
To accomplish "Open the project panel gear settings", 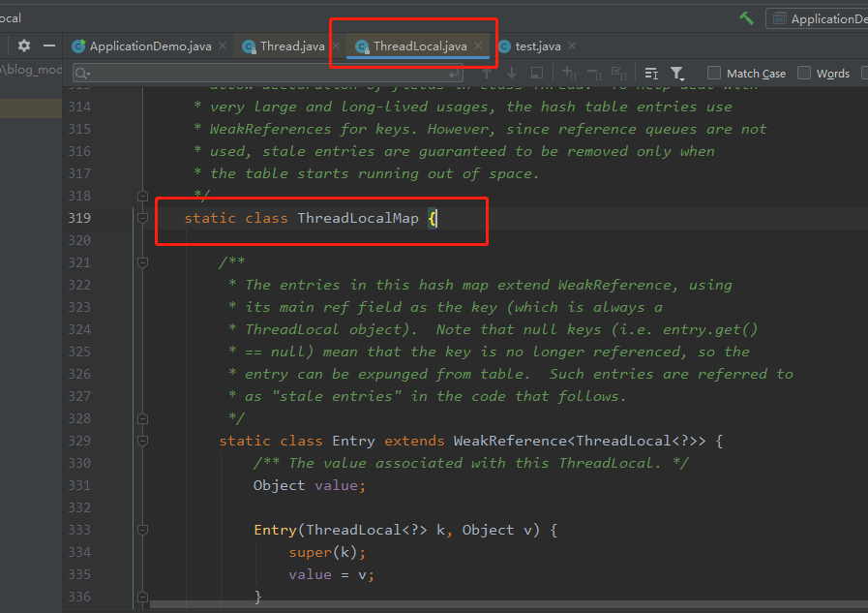I will [x=24, y=46].
